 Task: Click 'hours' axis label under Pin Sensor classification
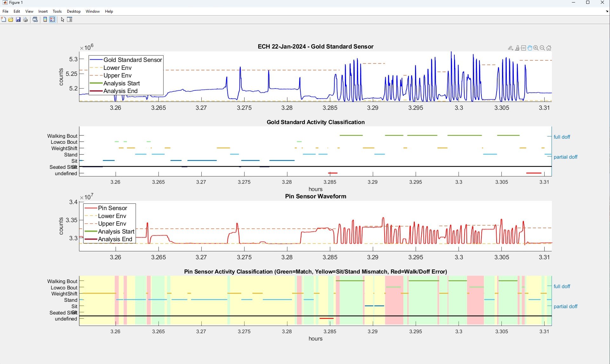click(x=316, y=339)
